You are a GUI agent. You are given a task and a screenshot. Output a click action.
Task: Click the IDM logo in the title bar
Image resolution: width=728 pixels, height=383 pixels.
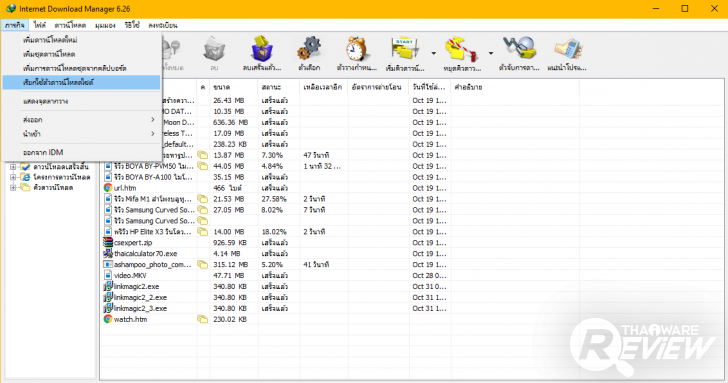11,9
